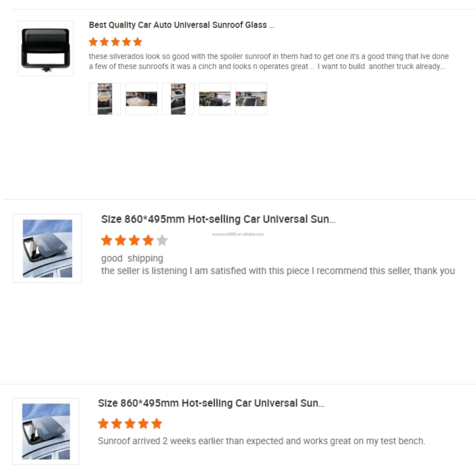
Task: Open the fifth customer review photo
Action: (251, 99)
